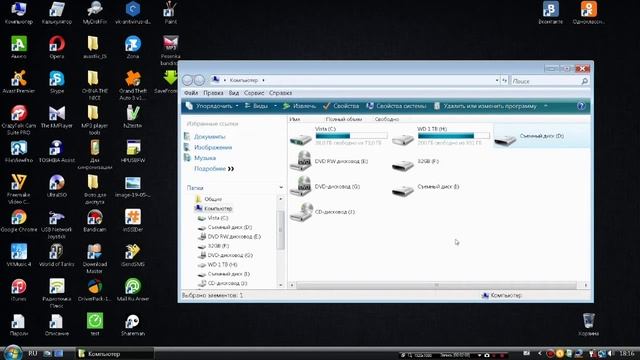Click the Windows Start orb
Viewport: 640px width, 360px height.
coord(12,353)
